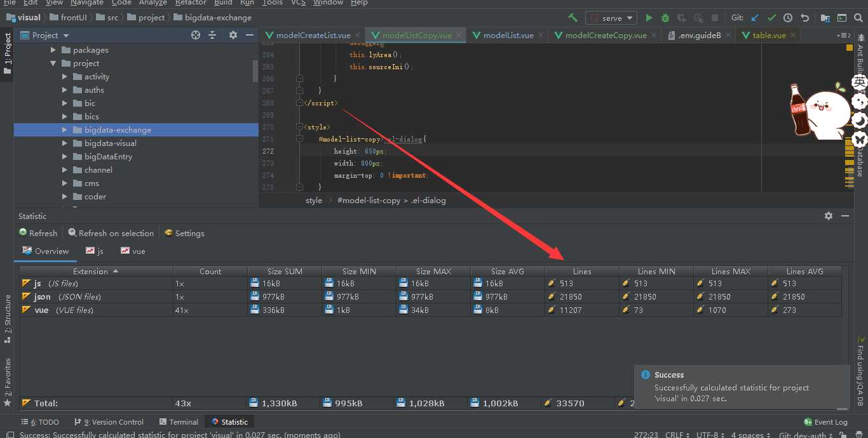The image size is (868, 438).
Task: Open the Terminal tool window
Action: point(179,421)
